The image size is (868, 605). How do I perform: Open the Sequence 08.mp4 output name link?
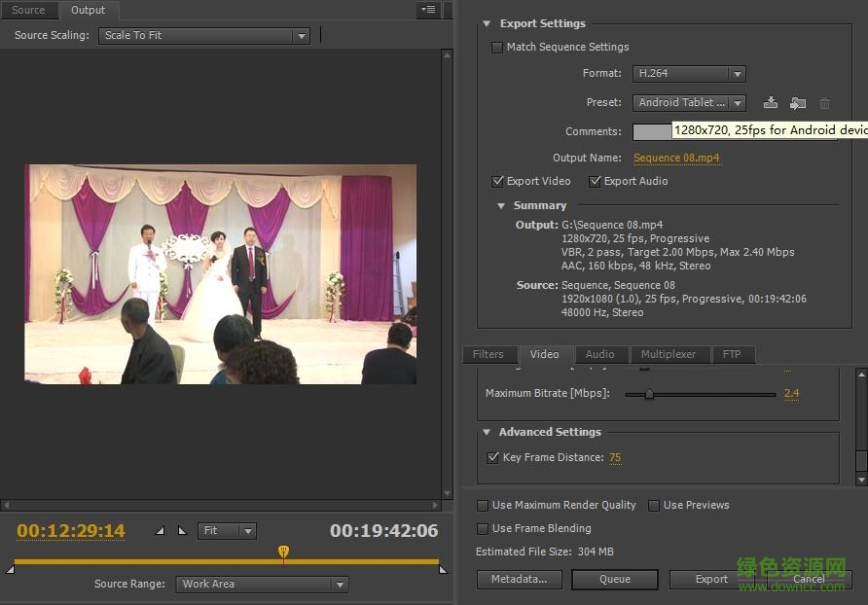(x=676, y=158)
